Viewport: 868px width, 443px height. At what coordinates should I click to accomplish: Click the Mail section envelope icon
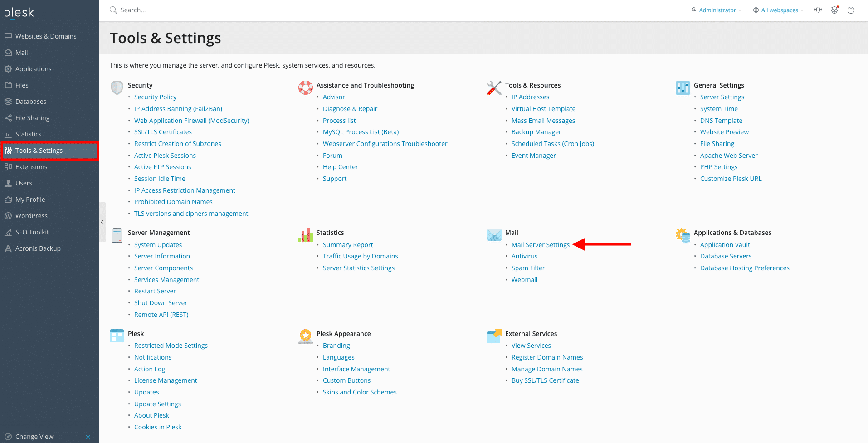pos(494,235)
